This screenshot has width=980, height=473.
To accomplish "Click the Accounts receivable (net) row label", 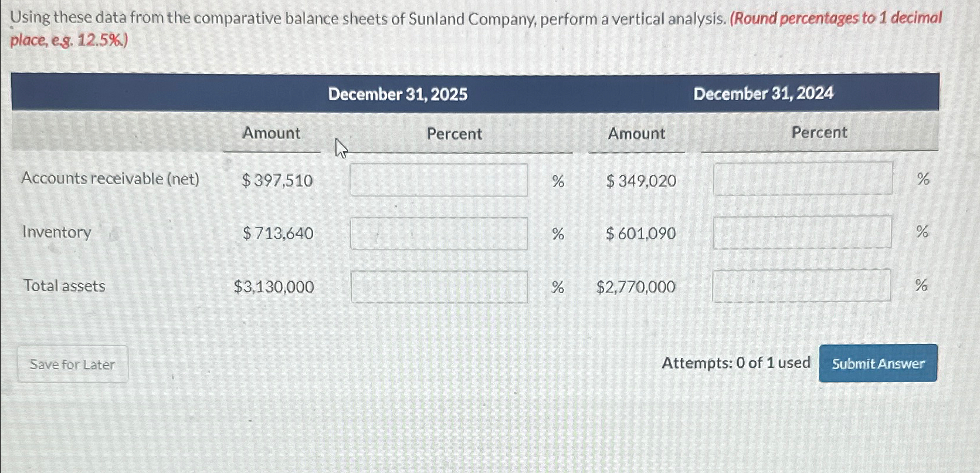I will pyautogui.click(x=110, y=179).
